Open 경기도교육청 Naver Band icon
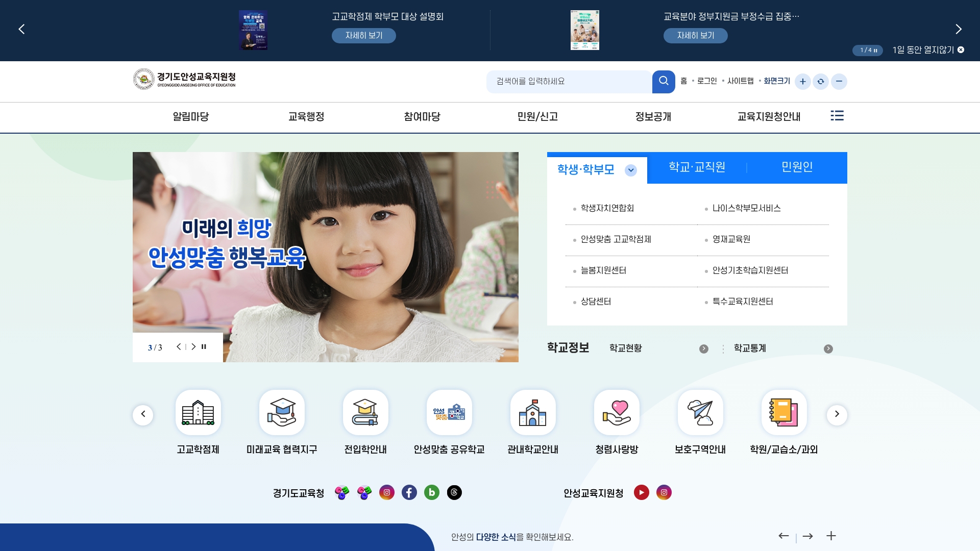Screen dimensions: 980x551 tap(432, 492)
